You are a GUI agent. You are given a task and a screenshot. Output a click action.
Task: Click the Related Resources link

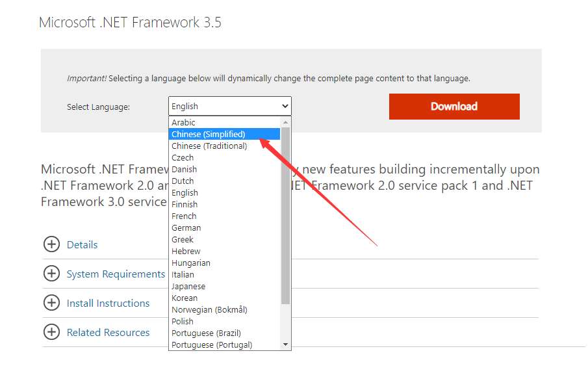coord(108,333)
